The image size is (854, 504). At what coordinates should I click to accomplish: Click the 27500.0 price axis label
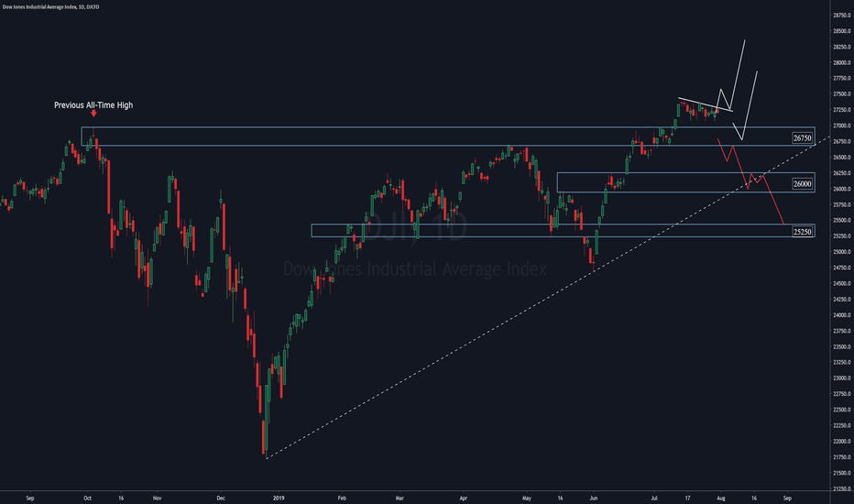841,94
